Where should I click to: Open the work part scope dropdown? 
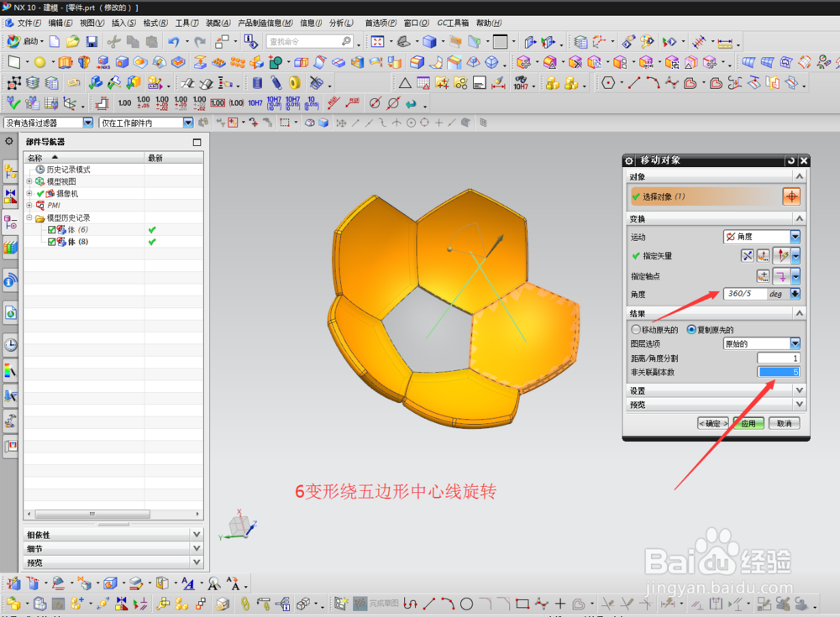pos(188,123)
